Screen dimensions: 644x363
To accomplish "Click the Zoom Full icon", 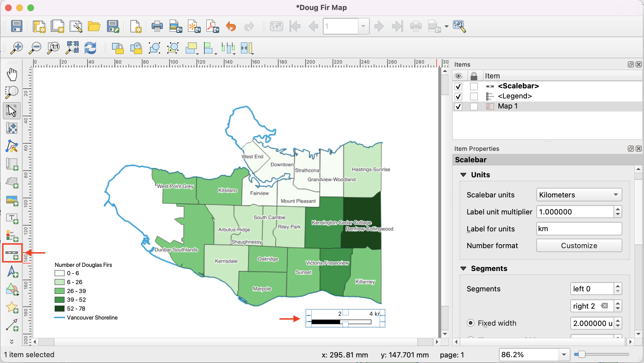I will click(x=72, y=48).
